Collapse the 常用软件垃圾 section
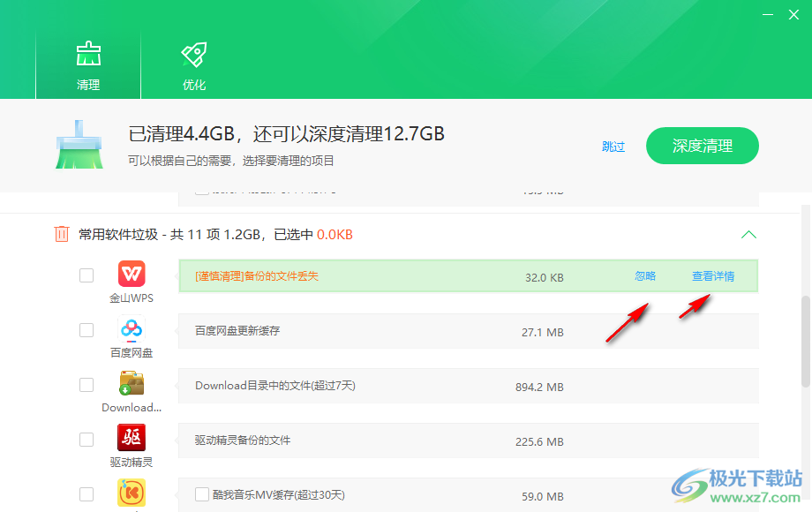The image size is (812, 512). pyautogui.click(x=748, y=235)
